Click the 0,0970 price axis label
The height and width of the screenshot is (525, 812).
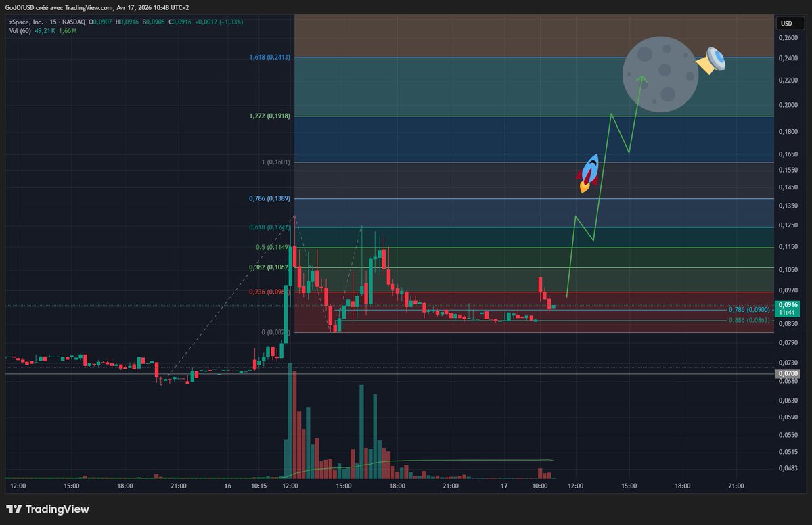coord(788,290)
